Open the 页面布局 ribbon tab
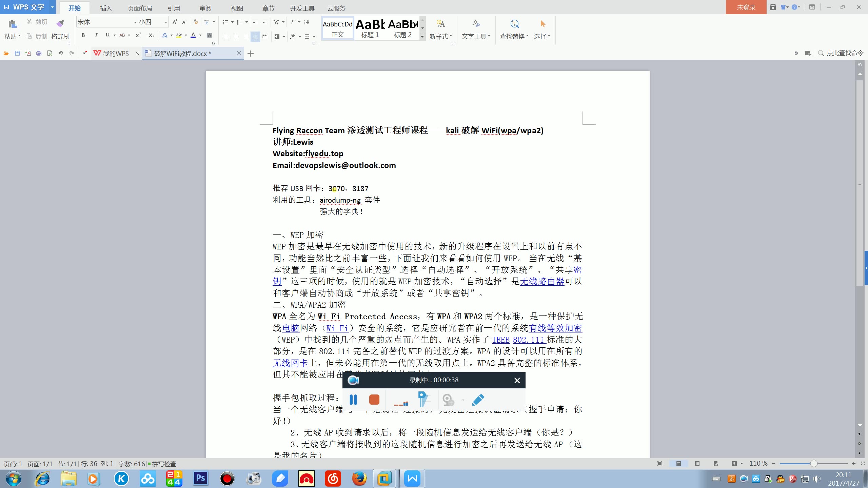 tap(140, 8)
